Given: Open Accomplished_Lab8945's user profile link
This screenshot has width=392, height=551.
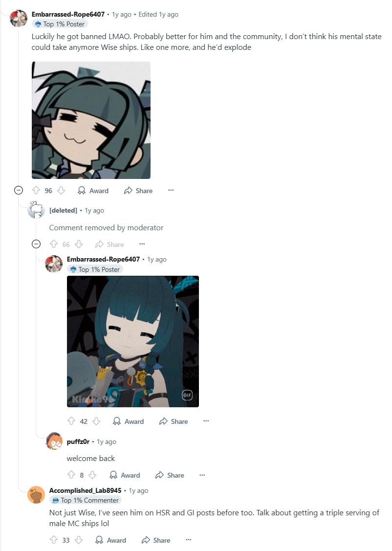Looking at the screenshot, I should click(x=85, y=490).
